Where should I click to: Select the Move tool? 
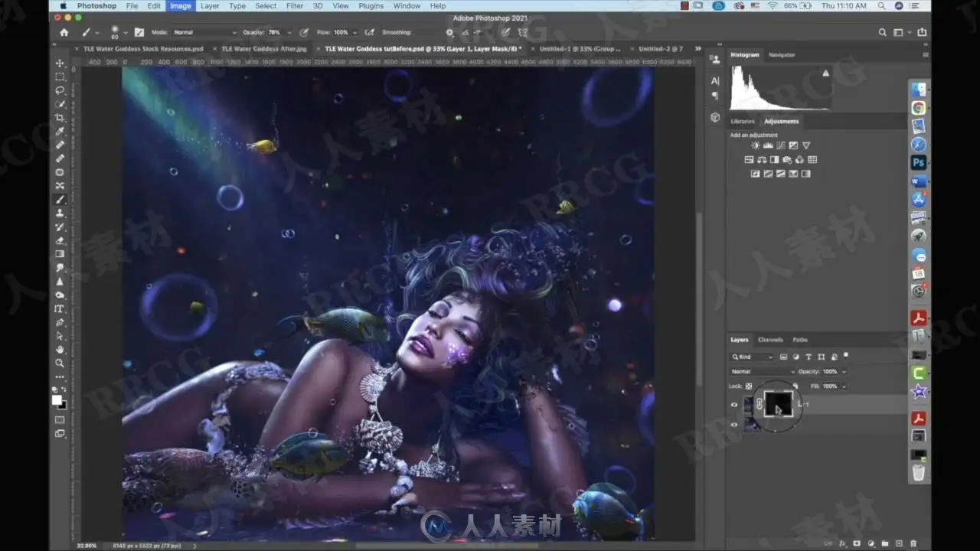[60, 63]
